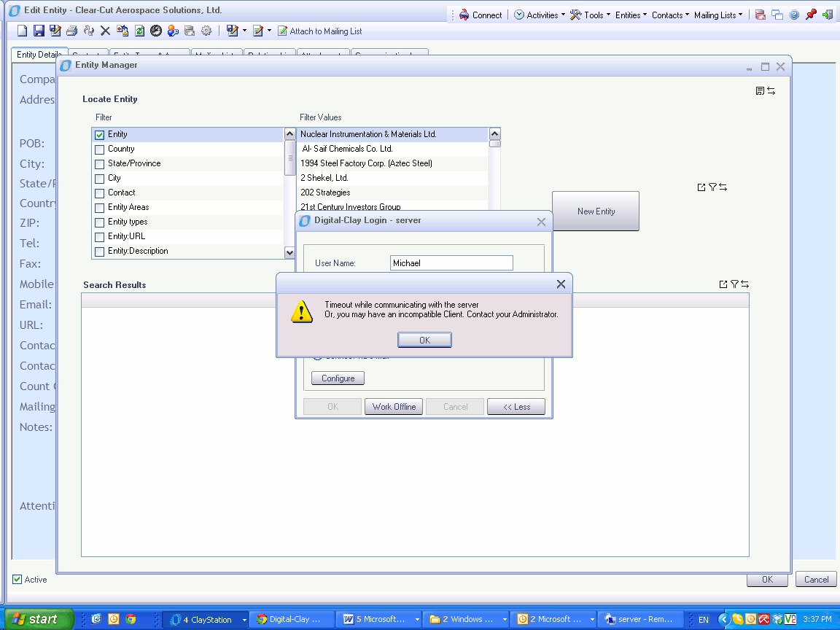
Task: Click the black X delete icon
Action: 106,31
